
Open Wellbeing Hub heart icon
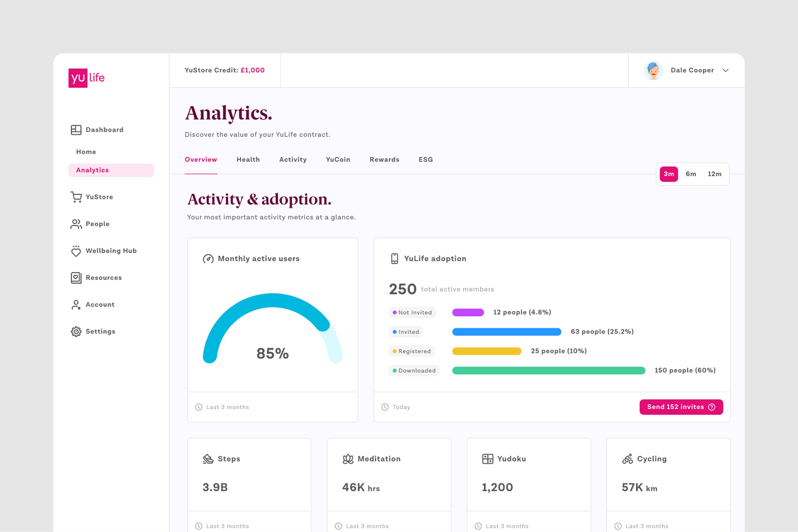76,251
